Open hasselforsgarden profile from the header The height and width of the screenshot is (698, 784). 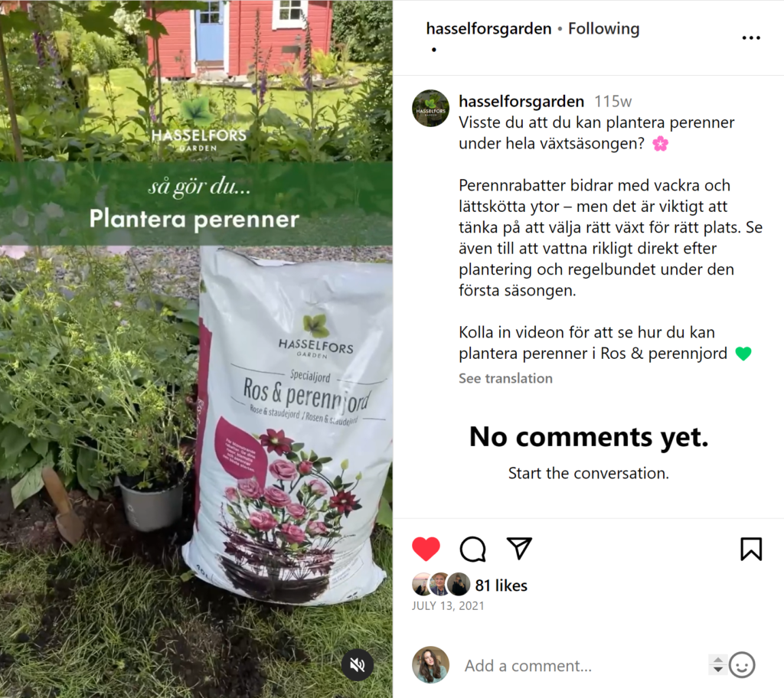click(488, 29)
